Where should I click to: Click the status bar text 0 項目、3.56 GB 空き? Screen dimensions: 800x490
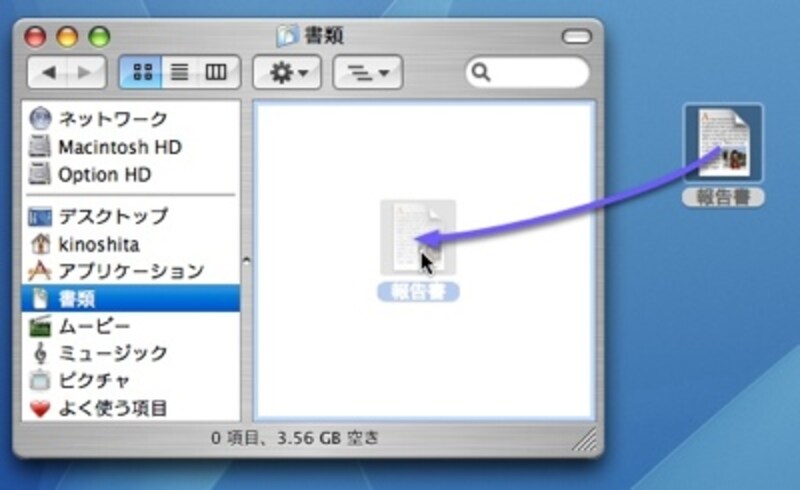295,438
